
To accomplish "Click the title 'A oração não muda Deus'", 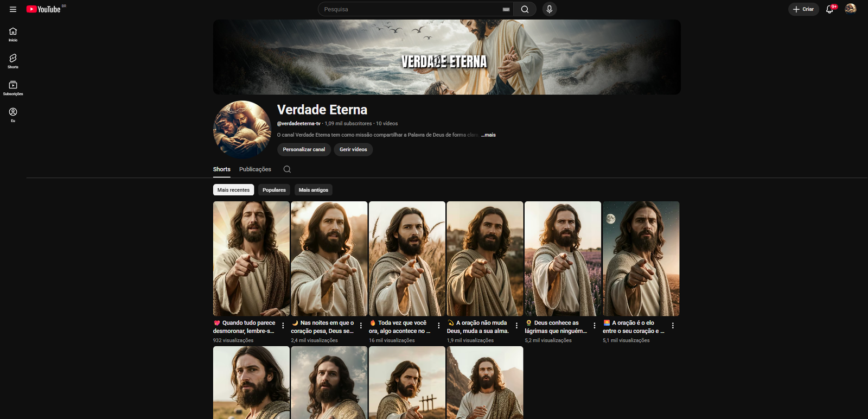I will 478,327.
